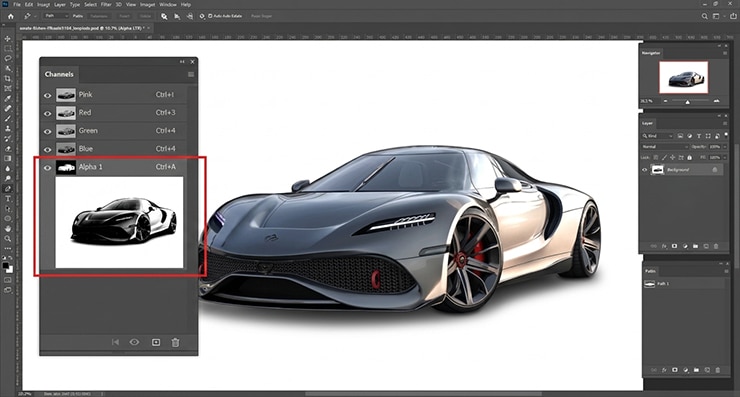Select the Move tool
740x397 pixels.
pos(8,38)
